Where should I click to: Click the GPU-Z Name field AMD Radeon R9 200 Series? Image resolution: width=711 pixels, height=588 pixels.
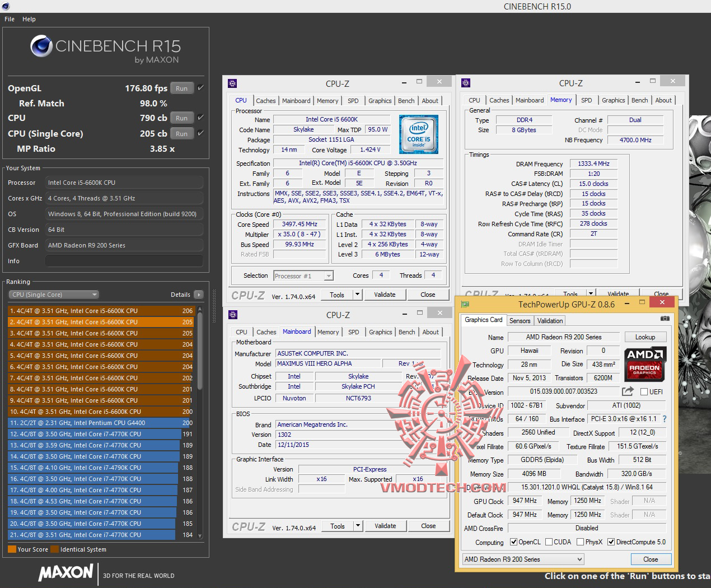point(564,337)
